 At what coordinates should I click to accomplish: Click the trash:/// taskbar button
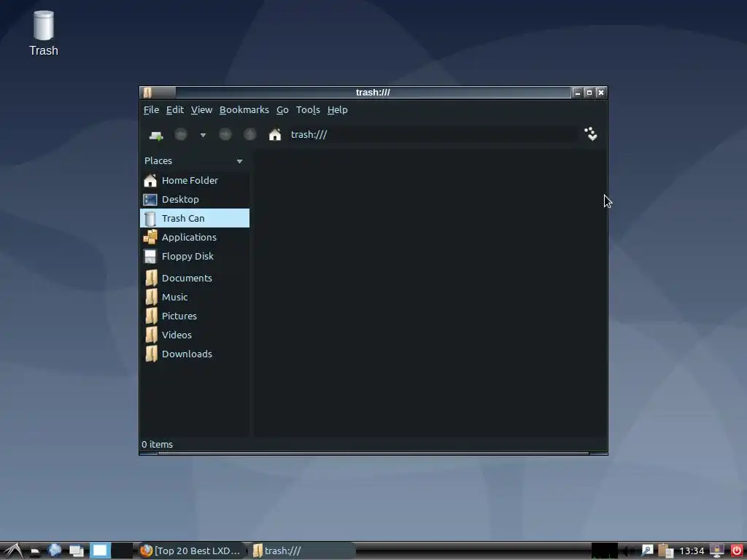[303, 551]
